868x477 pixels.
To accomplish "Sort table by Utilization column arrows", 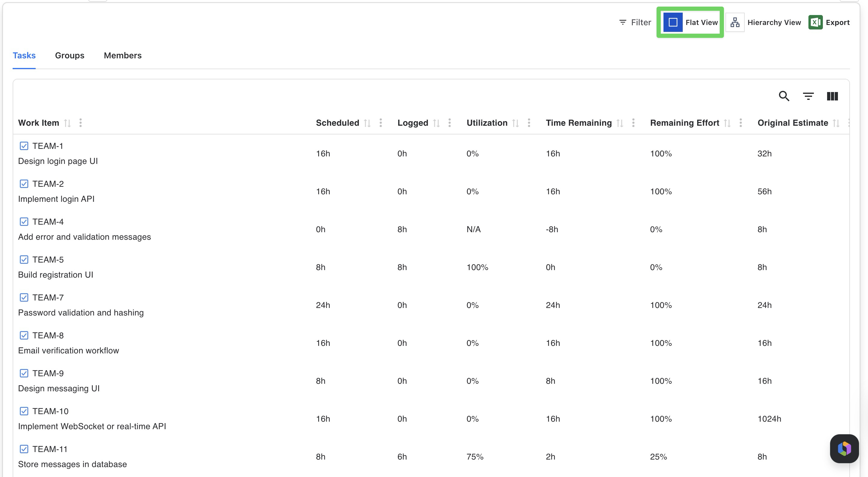I will point(515,123).
